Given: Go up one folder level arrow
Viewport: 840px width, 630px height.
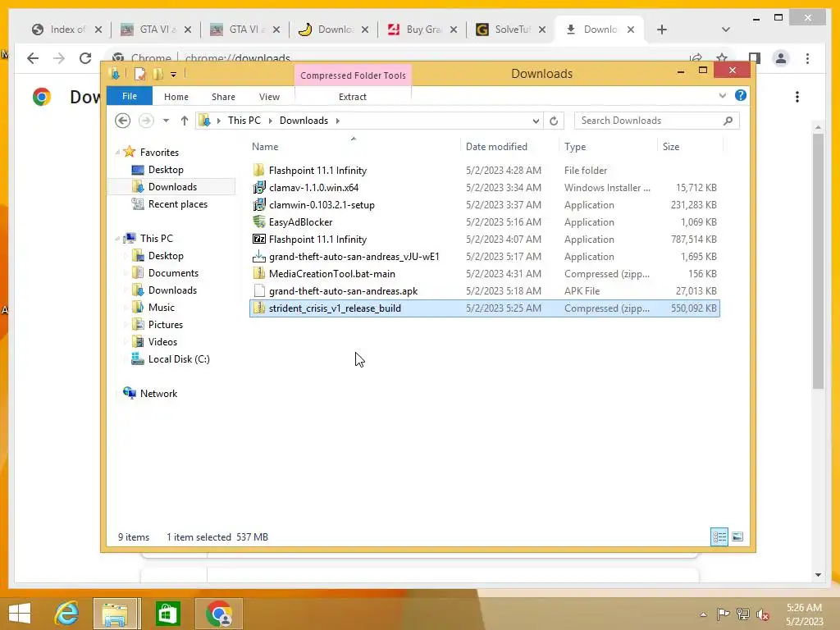Looking at the screenshot, I should pyautogui.click(x=185, y=121).
